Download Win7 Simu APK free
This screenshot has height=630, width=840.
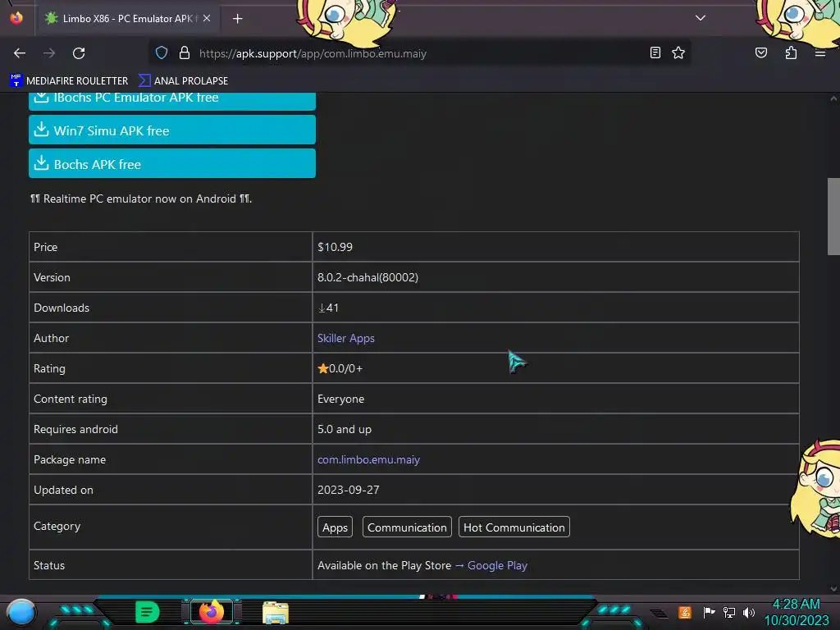[172, 130]
